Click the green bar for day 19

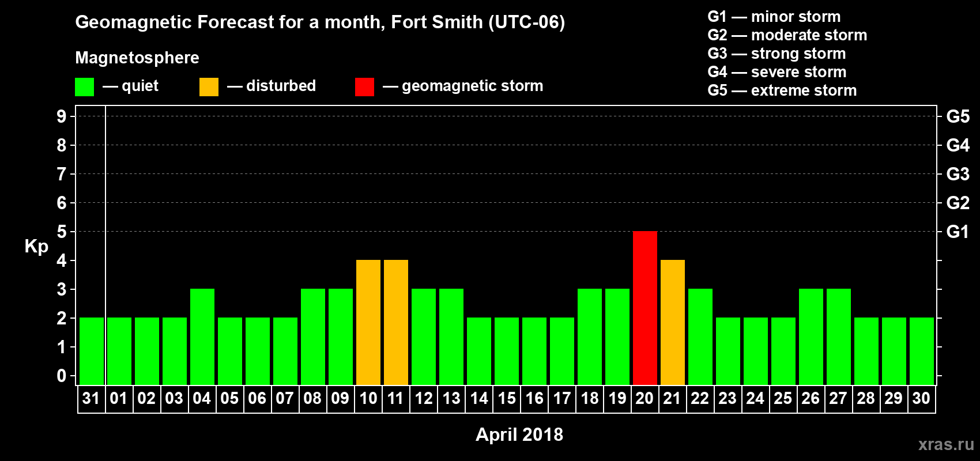[x=617, y=337]
